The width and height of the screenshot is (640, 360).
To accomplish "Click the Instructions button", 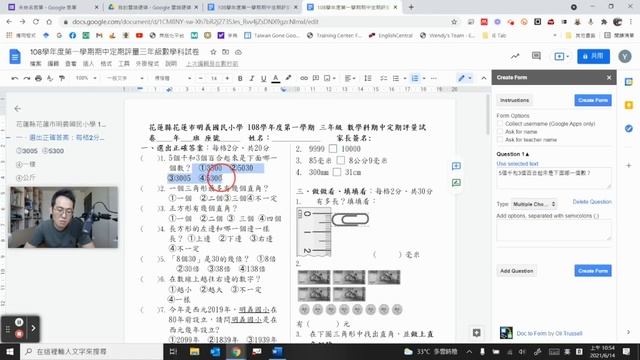I will click(x=514, y=100).
